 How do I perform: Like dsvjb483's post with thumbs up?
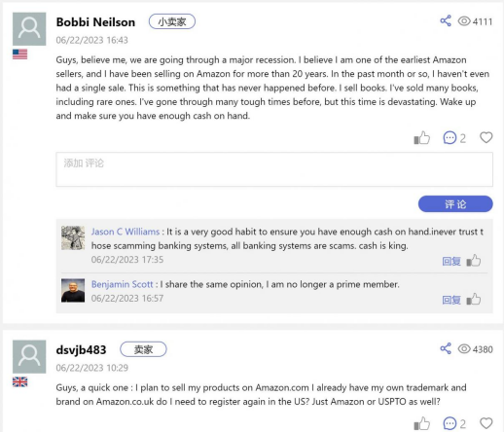click(x=421, y=423)
